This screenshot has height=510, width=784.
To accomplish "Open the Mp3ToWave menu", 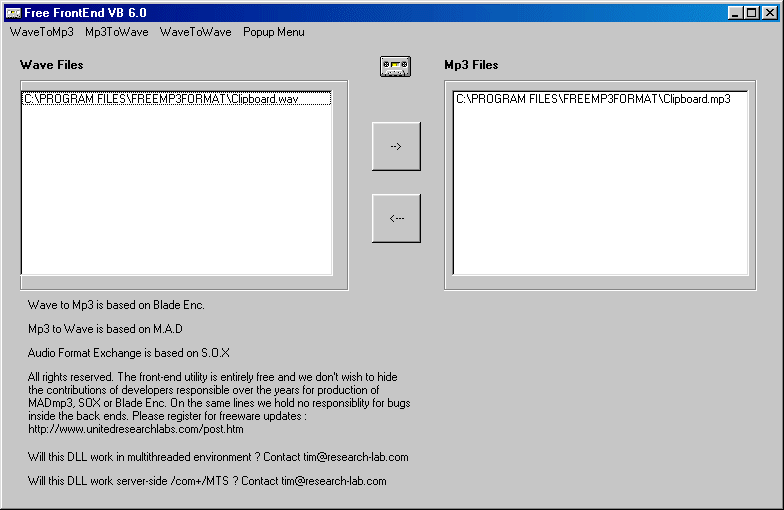I will 116,32.
